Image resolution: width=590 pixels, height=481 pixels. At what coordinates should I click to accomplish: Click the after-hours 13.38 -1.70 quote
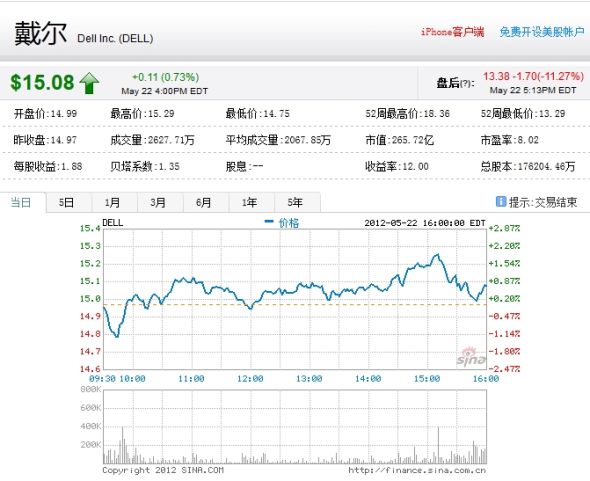click(533, 76)
